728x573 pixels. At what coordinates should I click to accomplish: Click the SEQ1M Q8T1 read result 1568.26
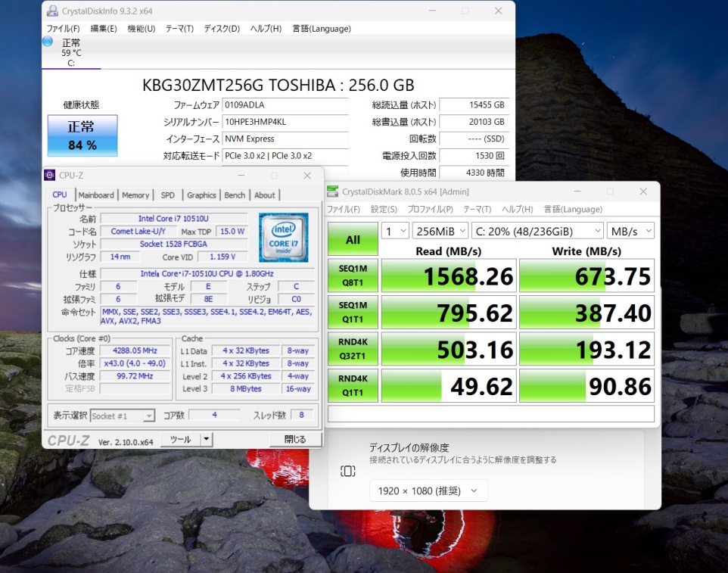(x=449, y=276)
